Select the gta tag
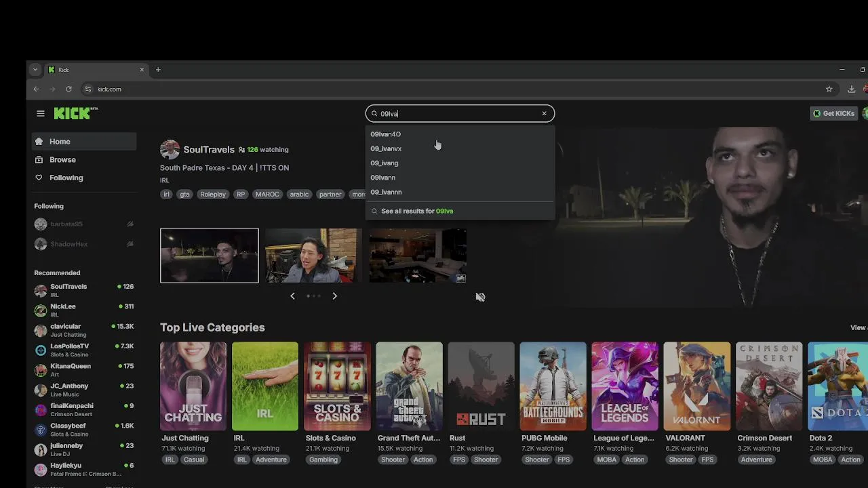Image resolution: width=868 pixels, height=488 pixels. point(184,195)
